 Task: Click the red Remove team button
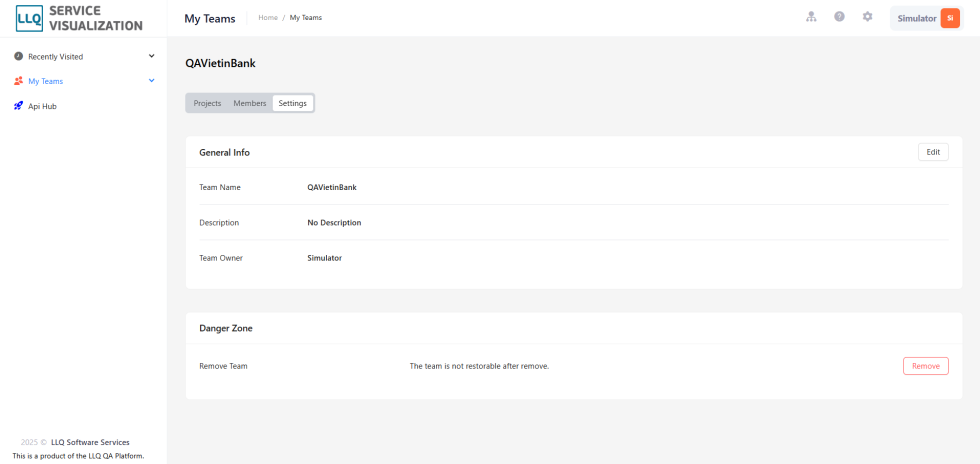(926, 366)
